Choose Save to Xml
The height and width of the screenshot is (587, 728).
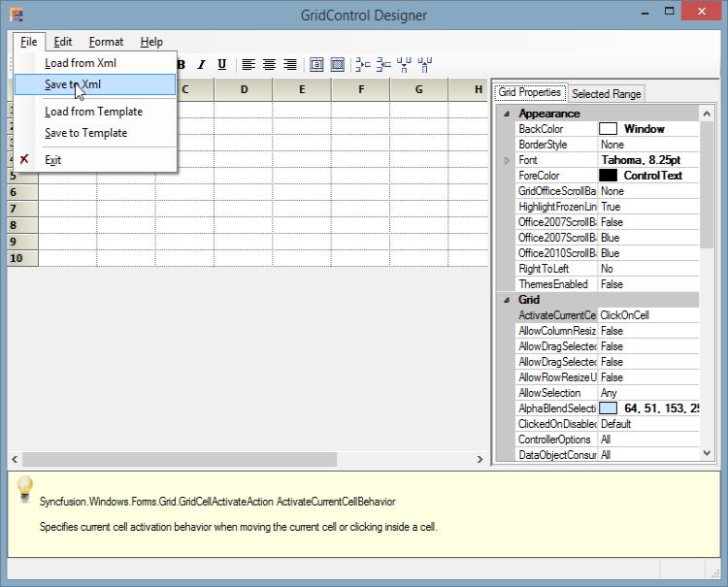click(95, 84)
